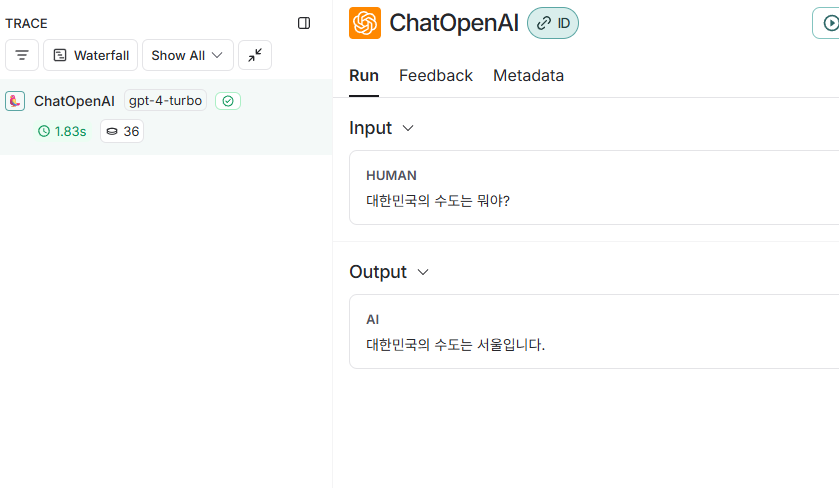Viewport: 839px width, 488px height.
Task: Copy run link via ID button
Action: pos(553,23)
